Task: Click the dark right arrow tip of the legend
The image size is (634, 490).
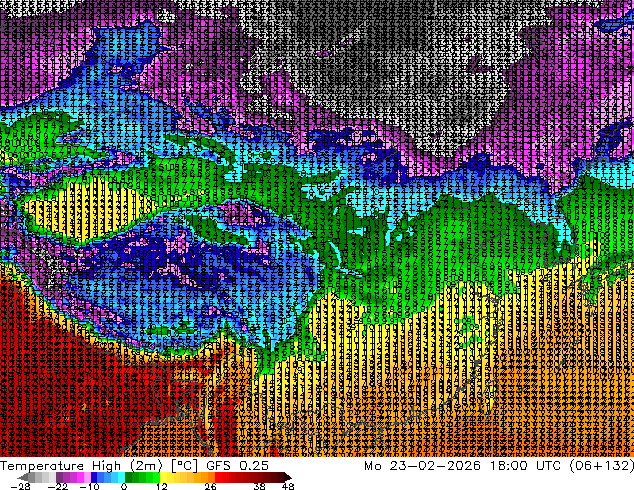Action: click(287, 477)
